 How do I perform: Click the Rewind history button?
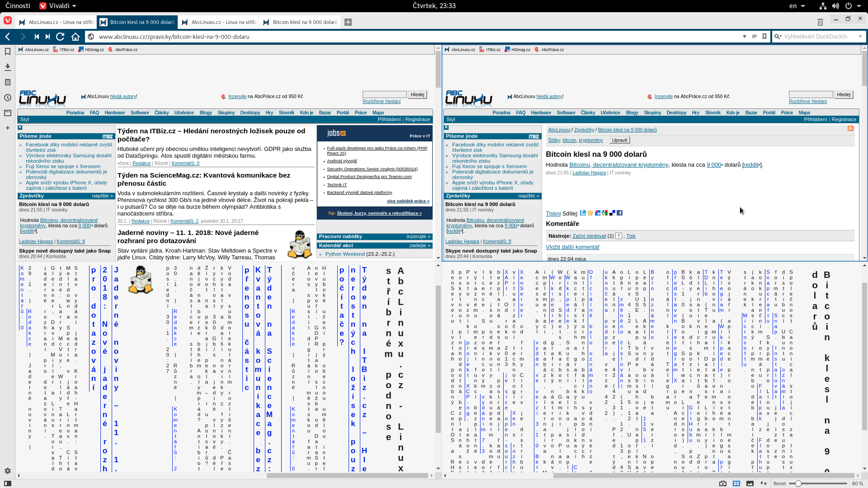(37, 37)
